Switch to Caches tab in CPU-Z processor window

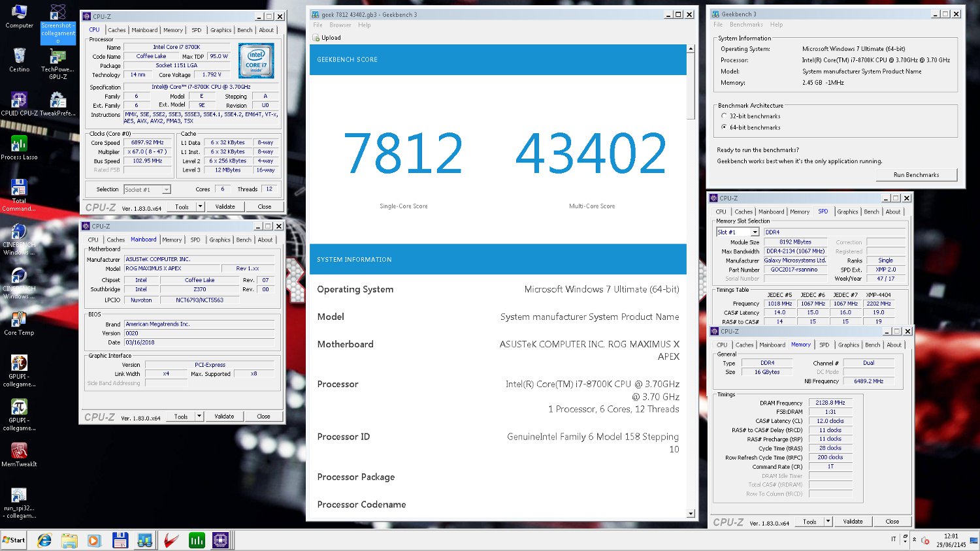117,30
